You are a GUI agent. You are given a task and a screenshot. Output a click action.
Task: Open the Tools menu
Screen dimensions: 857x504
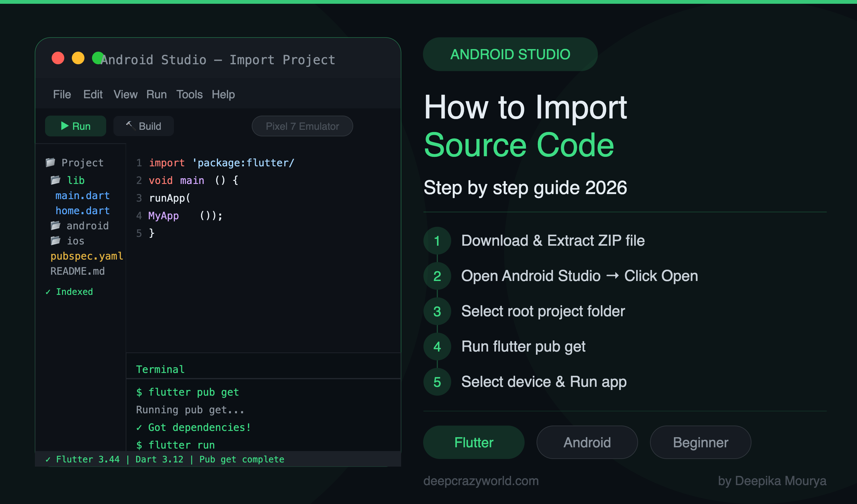(x=189, y=94)
